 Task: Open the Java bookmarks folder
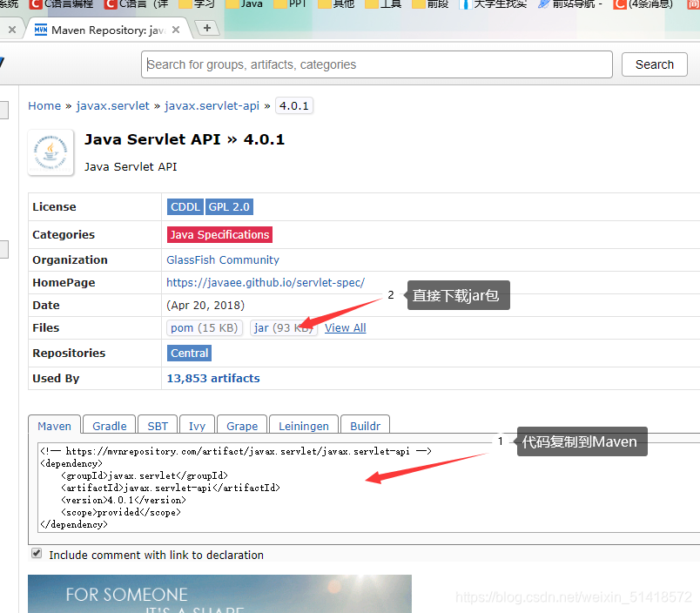coord(245,4)
